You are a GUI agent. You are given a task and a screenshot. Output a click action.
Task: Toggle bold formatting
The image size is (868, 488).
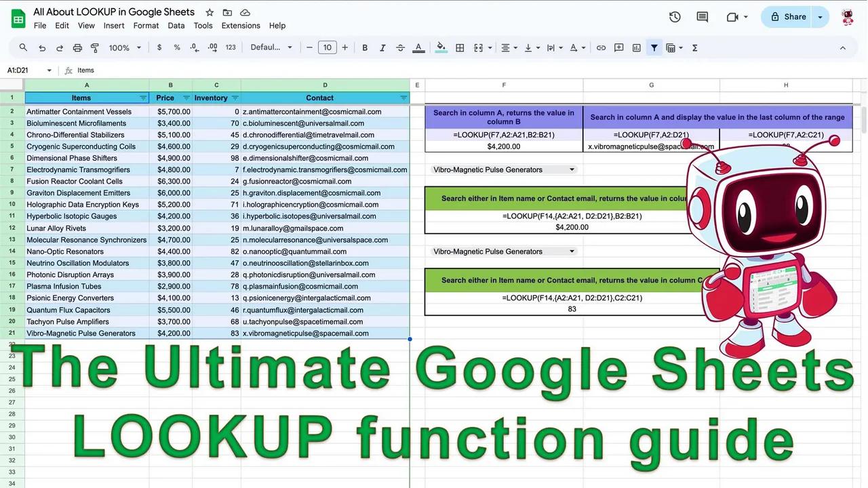(364, 47)
